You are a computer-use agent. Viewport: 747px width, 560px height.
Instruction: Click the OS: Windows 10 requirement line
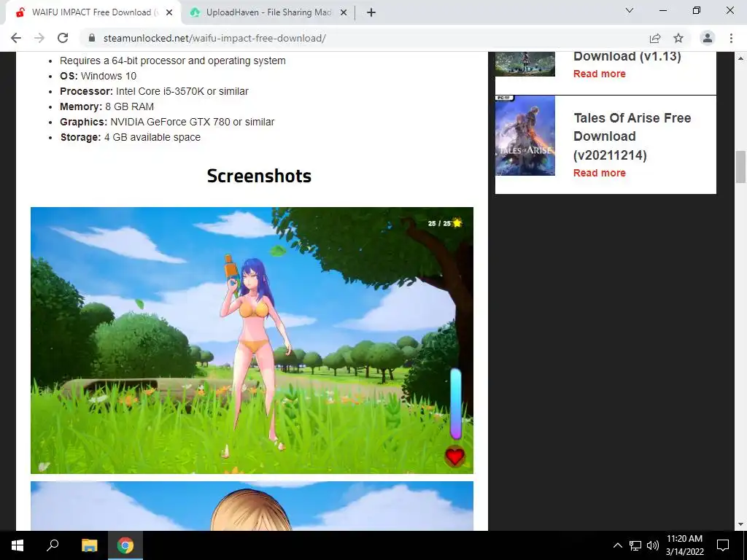pyautogui.click(x=98, y=76)
